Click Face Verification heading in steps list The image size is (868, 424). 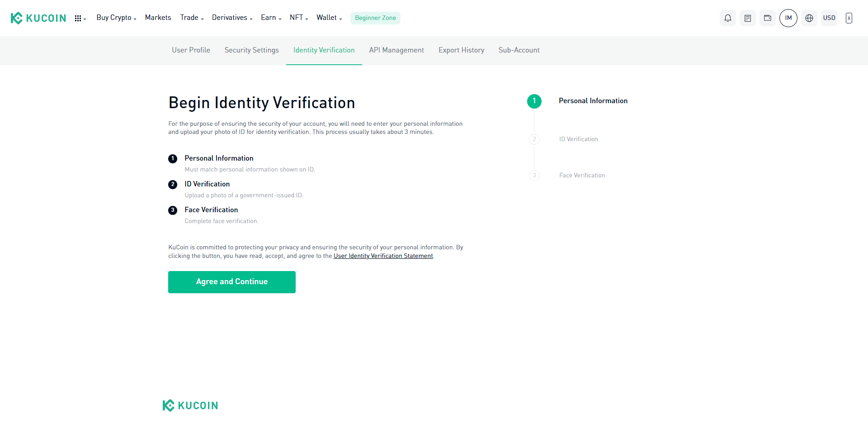click(x=211, y=210)
